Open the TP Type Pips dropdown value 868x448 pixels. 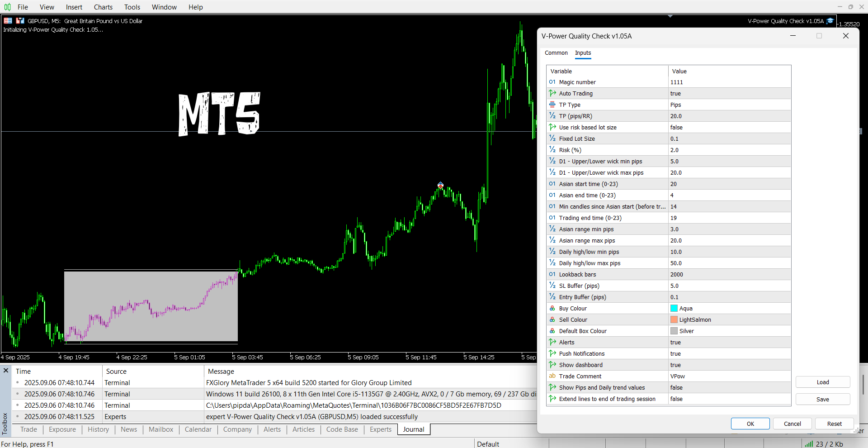730,105
